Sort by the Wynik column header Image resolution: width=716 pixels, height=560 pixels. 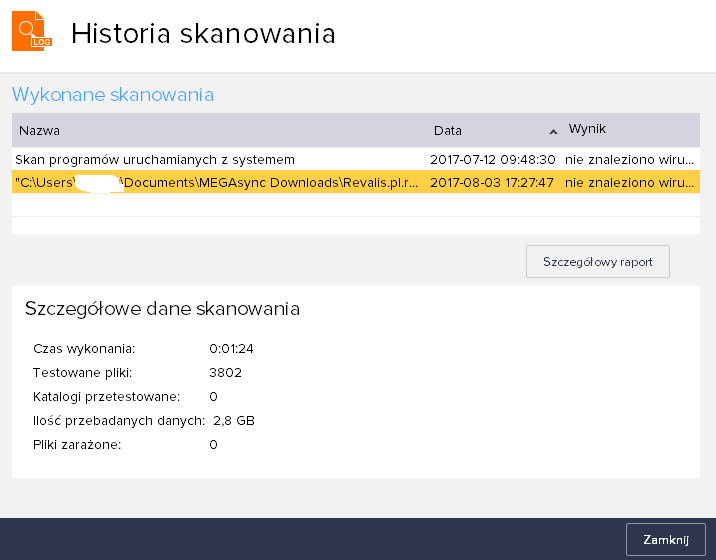[587, 129]
